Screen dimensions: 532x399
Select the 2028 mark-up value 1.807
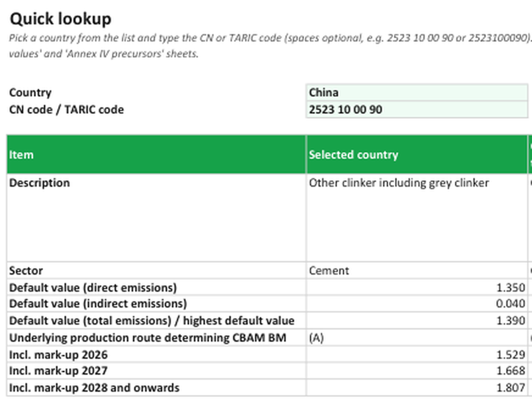point(417,387)
